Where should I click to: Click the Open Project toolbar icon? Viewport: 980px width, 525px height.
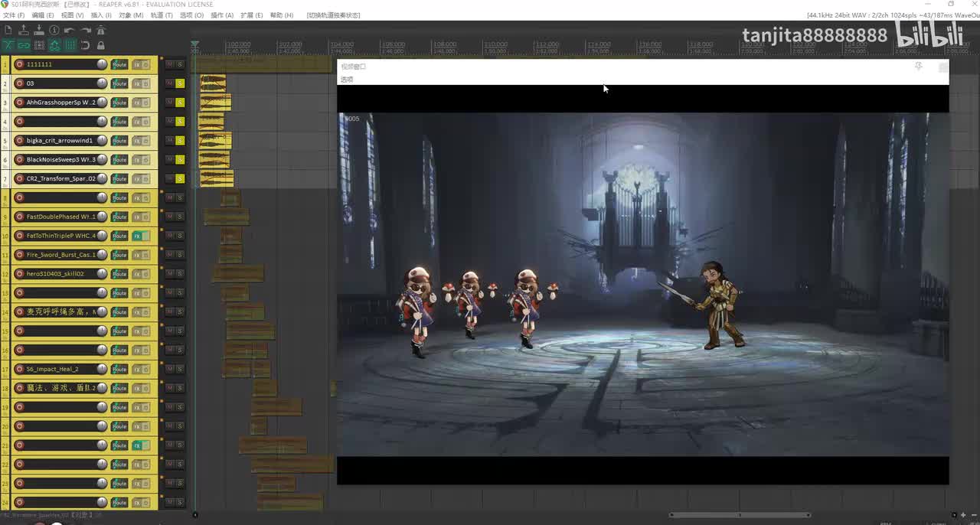[x=24, y=30]
